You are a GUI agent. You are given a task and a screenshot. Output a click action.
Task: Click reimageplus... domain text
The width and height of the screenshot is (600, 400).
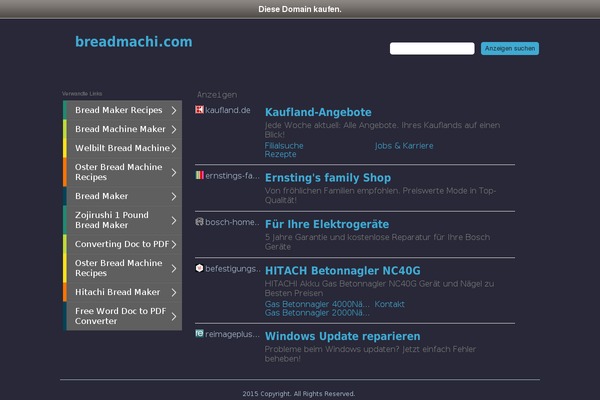232,334
